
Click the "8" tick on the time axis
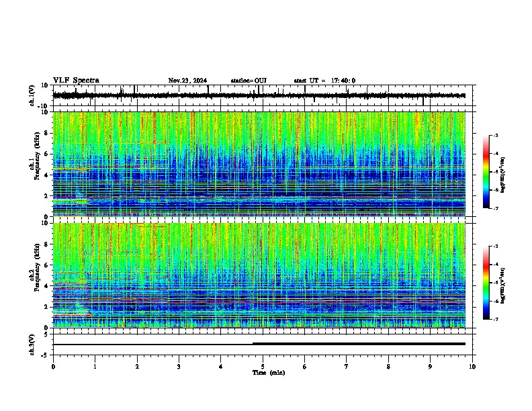(x=388, y=367)
